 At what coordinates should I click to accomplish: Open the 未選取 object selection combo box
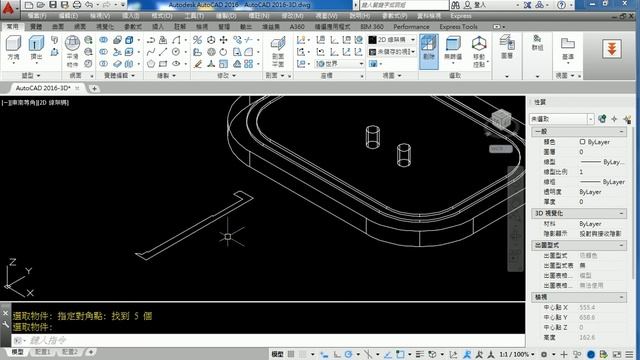tap(562, 119)
